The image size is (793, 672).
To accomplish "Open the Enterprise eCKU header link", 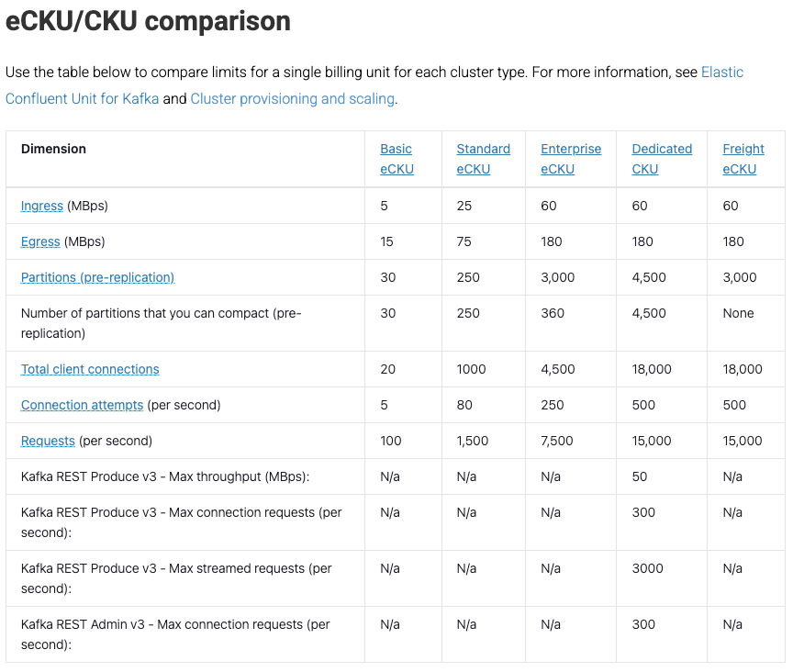I will click(571, 159).
